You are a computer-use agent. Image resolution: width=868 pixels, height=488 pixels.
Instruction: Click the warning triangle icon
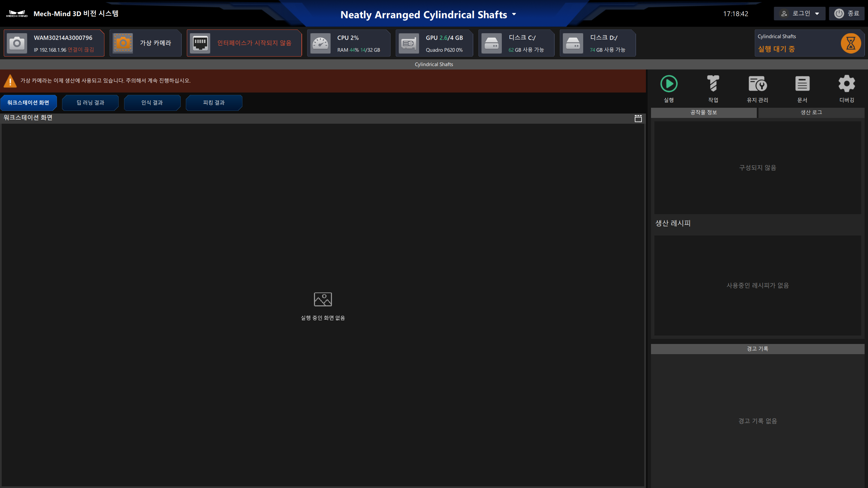(x=10, y=81)
